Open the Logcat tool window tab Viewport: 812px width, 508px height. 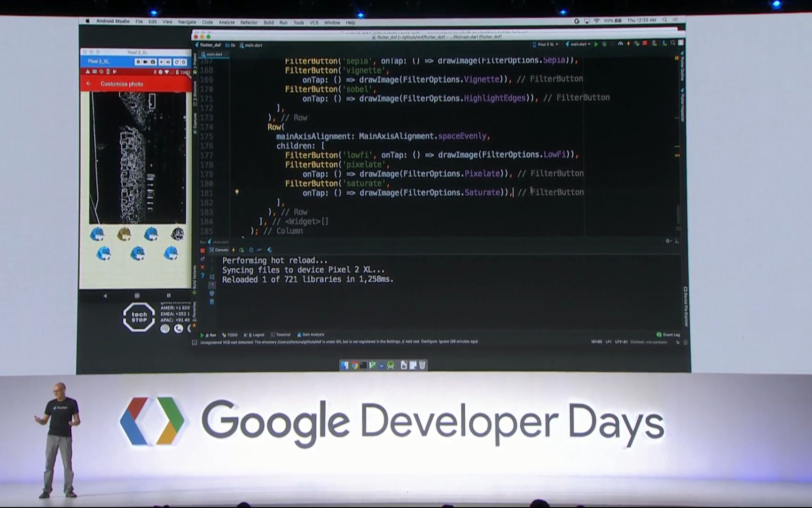[254, 335]
